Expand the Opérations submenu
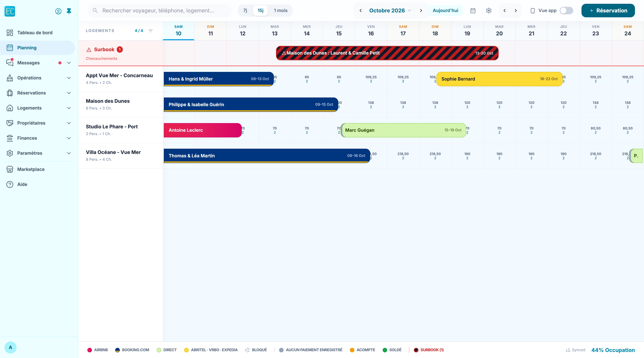644x358 pixels. point(69,78)
